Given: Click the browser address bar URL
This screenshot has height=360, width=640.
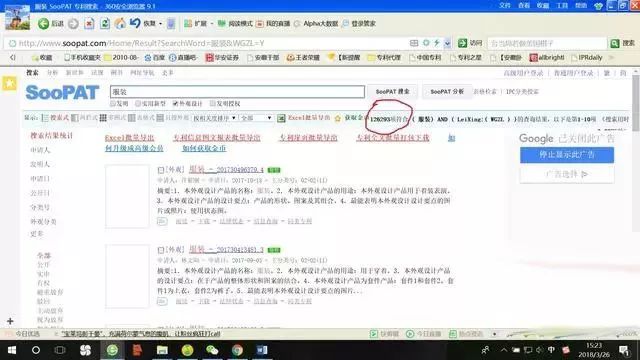Looking at the screenshot, I should (142, 43).
